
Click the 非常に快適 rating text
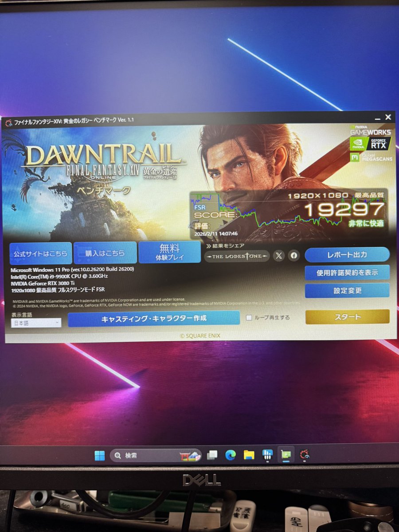366,223
